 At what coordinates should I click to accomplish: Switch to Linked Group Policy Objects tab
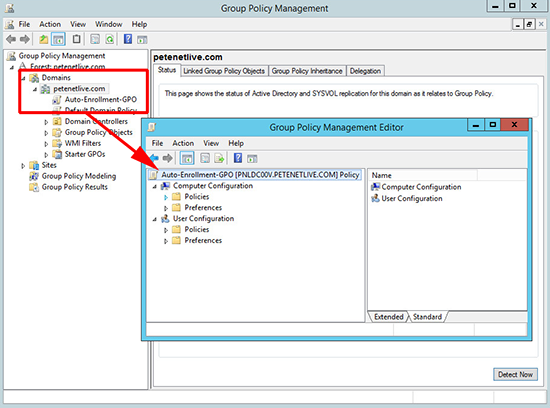[x=224, y=71]
